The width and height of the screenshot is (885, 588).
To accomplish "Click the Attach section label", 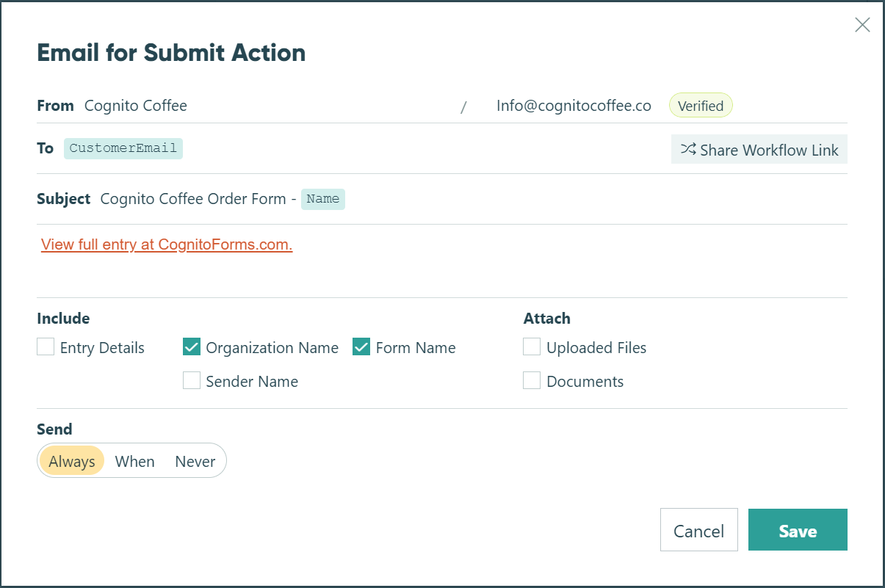I will (x=547, y=319).
